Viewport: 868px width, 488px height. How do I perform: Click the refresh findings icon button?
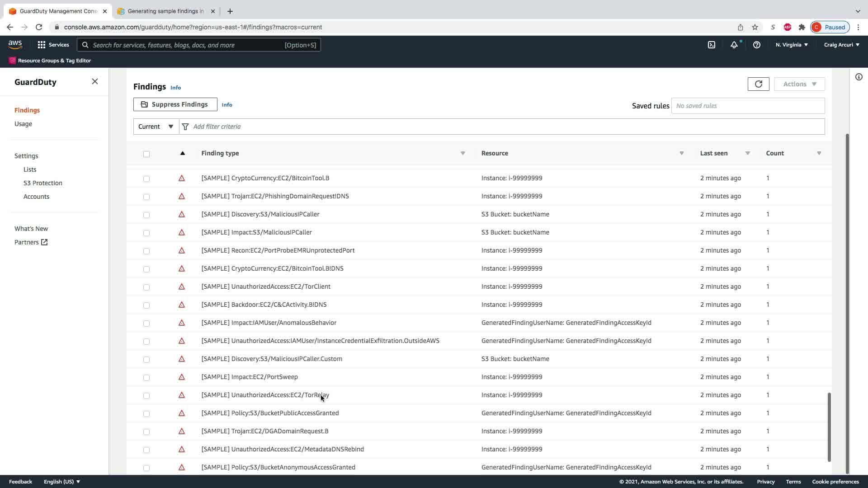pyautogui.click(x=758, y=84)
